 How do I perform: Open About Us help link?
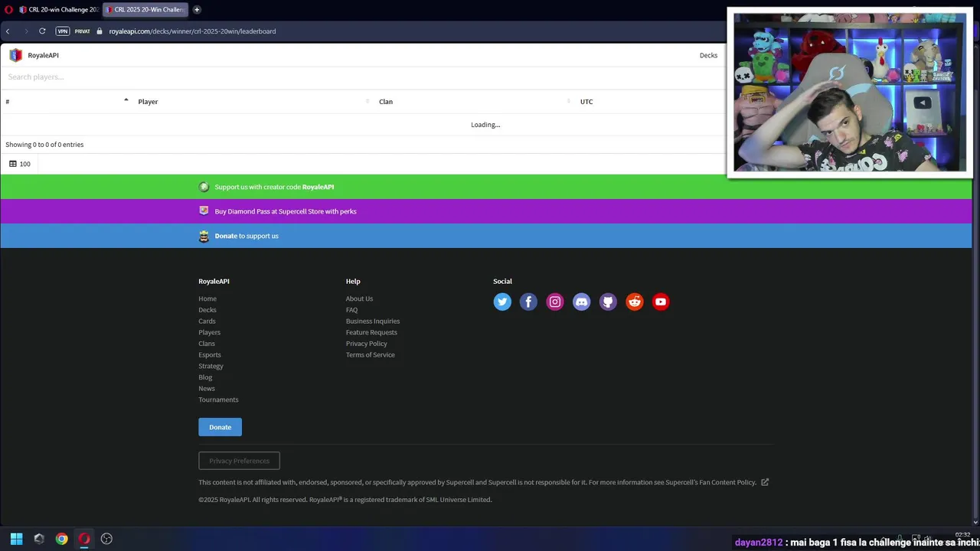tap(359, 298)
